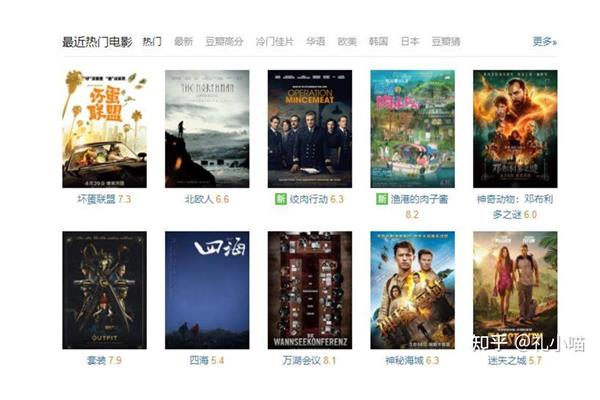Choose the 欧美 filter tab
This screenshot has width=600, height=400.
[347, 41]
